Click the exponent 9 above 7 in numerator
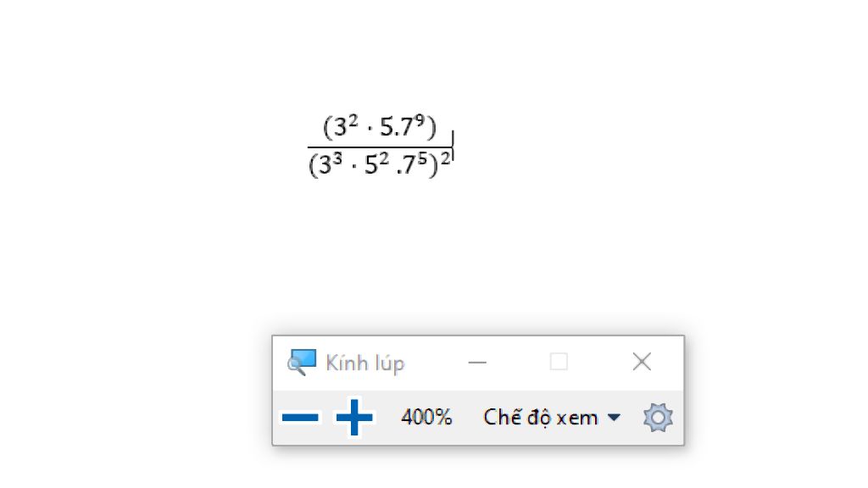 [x=419, y=119]
